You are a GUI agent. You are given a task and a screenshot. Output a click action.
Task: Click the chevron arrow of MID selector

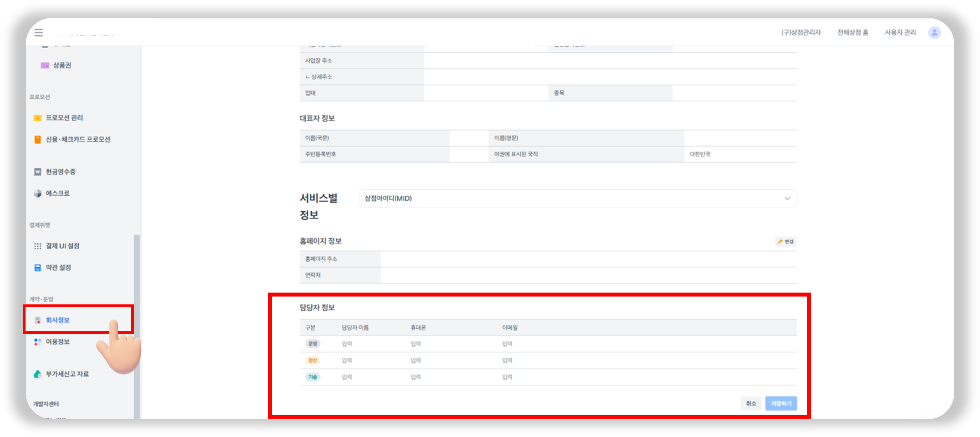(x=787, y=198)
